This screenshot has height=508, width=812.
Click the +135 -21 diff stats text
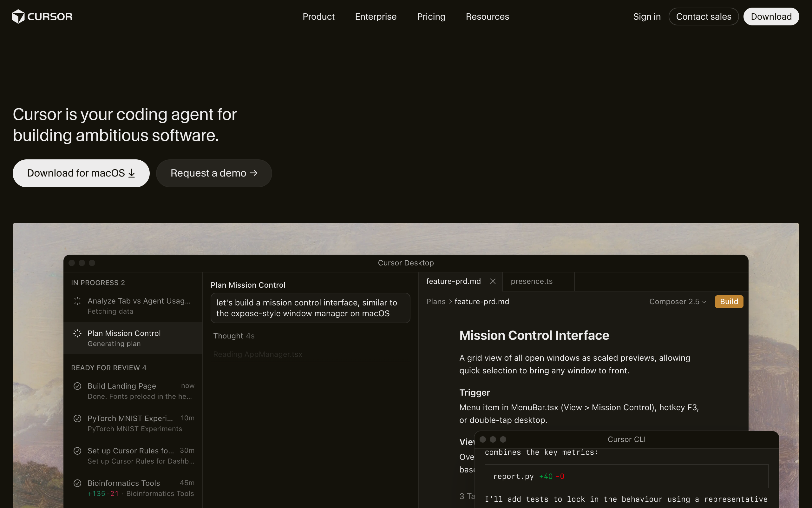(x=103, y=493)
